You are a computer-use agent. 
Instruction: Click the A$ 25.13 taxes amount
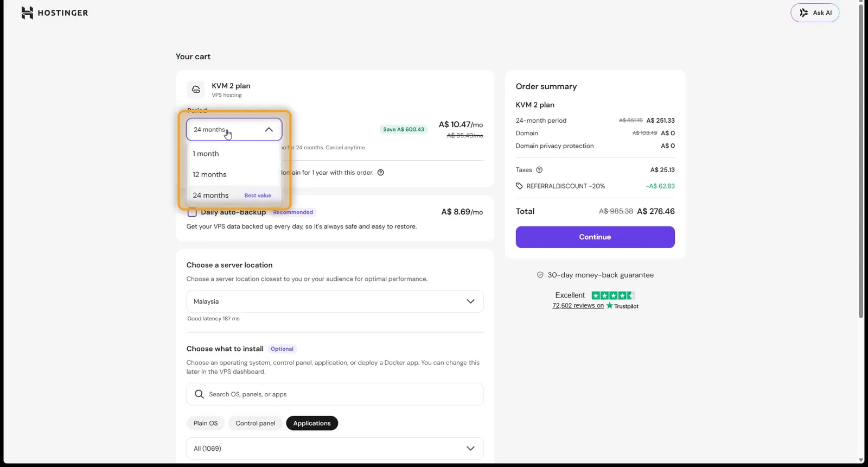(662, 170)
